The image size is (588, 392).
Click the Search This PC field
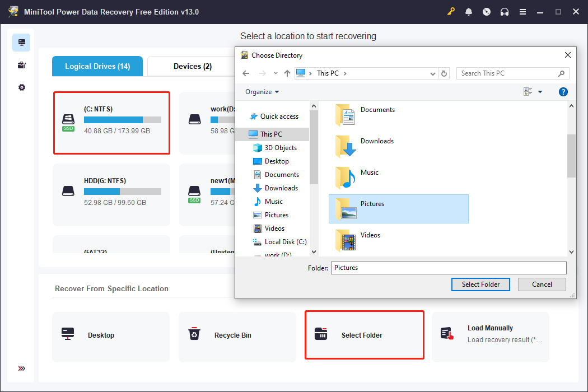click(x=512, y=73)
